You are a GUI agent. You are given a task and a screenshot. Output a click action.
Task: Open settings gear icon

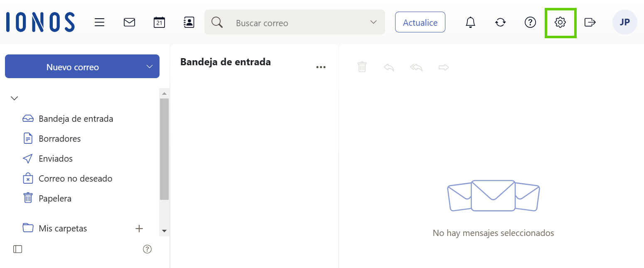[560, 22]
